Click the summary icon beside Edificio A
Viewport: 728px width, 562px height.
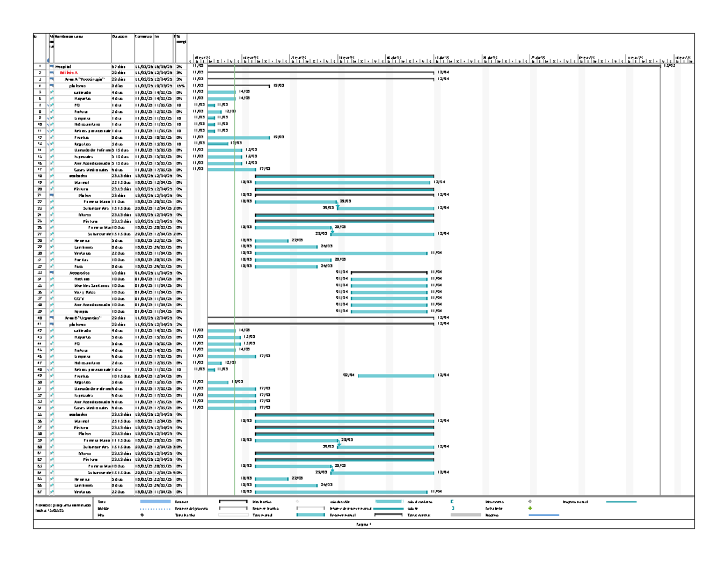click(x=52, y=72)
